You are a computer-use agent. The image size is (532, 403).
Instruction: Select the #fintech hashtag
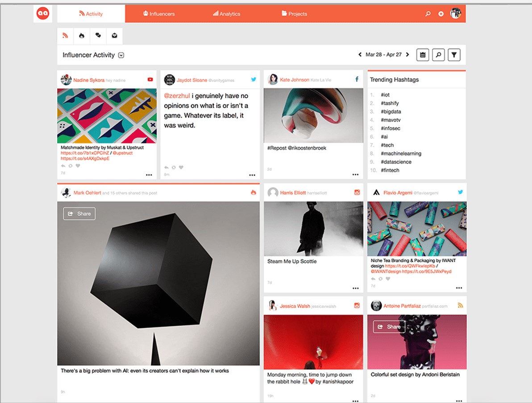tap(390, 170)
